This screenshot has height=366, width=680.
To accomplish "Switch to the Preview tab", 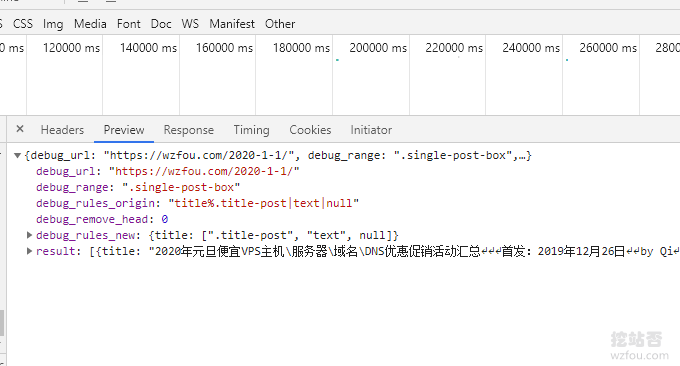I will pos(124,130).
